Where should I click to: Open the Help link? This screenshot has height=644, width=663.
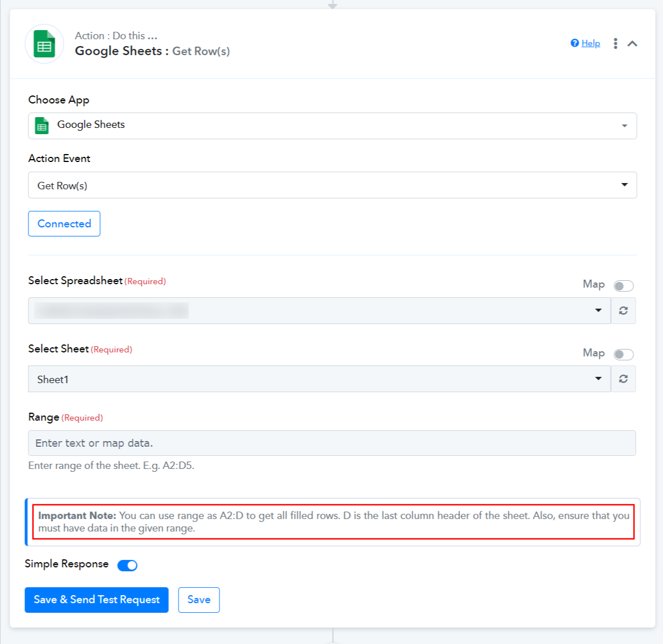tap(590, 43)
